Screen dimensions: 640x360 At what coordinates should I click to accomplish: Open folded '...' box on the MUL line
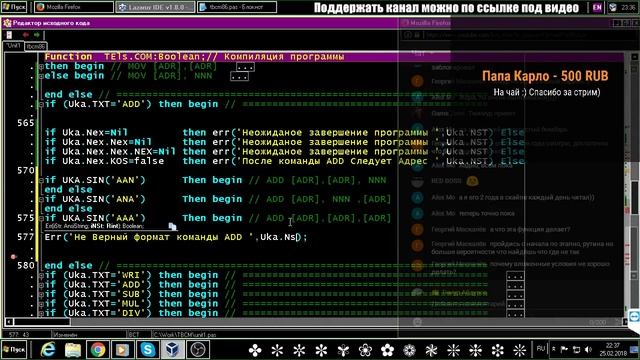coord(515,304)
